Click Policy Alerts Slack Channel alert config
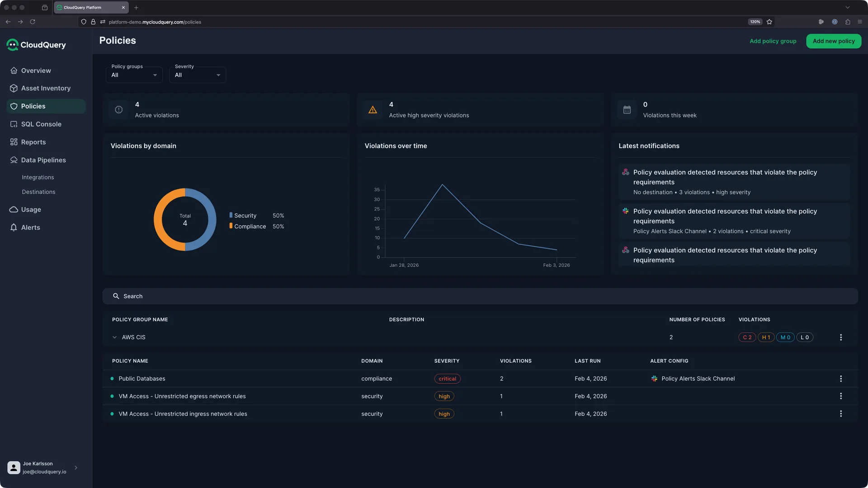The image size is (868, 488). pyautogui.click(x=693, y=379)
